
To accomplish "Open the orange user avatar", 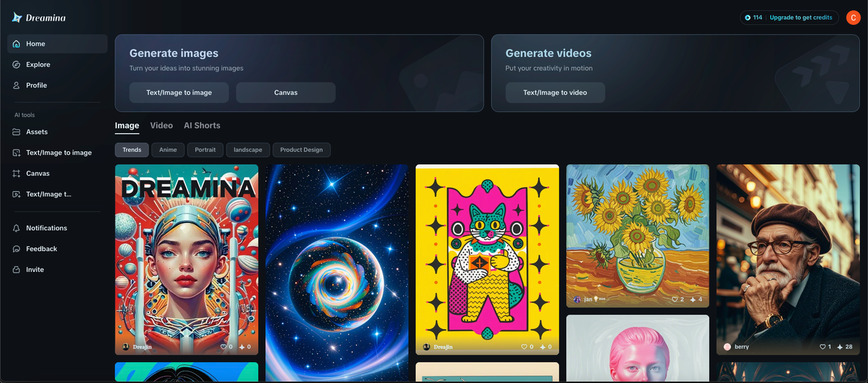I will (x=853, y=18).
